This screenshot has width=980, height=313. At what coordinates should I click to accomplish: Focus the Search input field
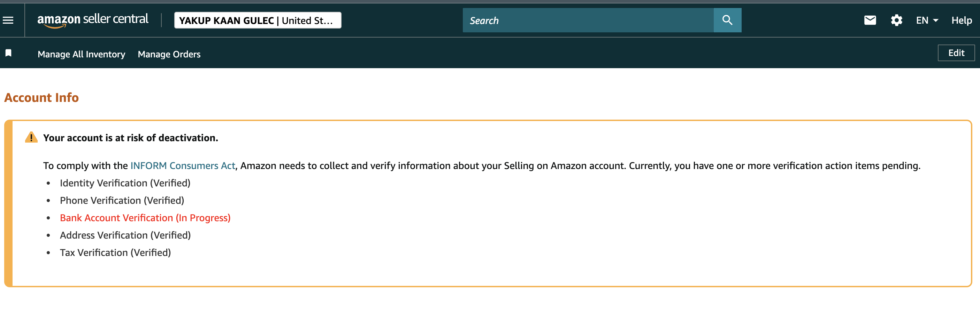click(588, 20)
